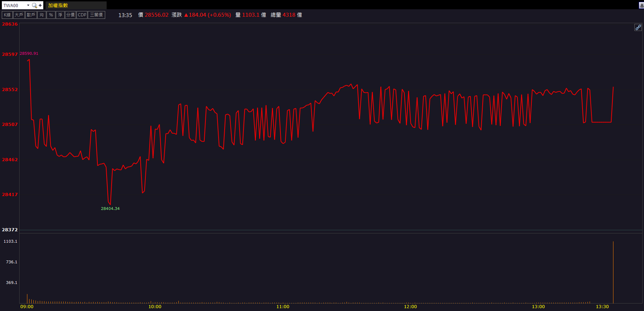Screen dimensions: 644x311
Task: Click the magnifier search icon beside TWA00
Action: (34, 5)
